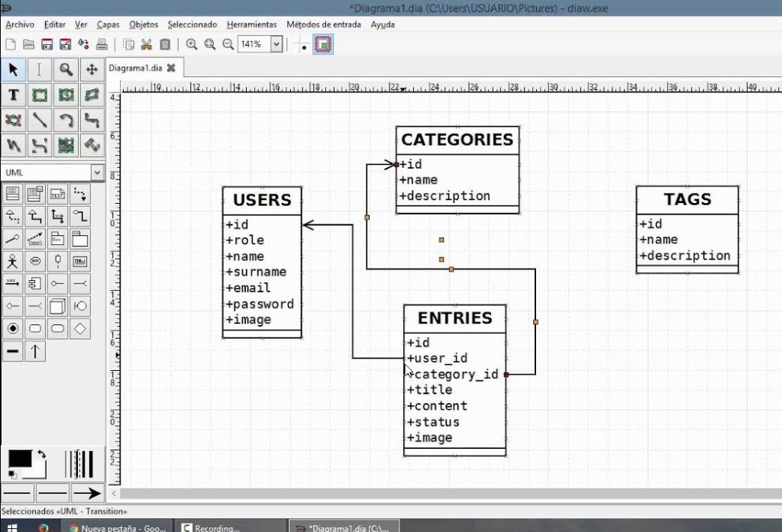Image resolution: width=782 pixels, height=532 pixels.
Task: Expand the arrow style selector at bottom
Action: tap(88, 492)
